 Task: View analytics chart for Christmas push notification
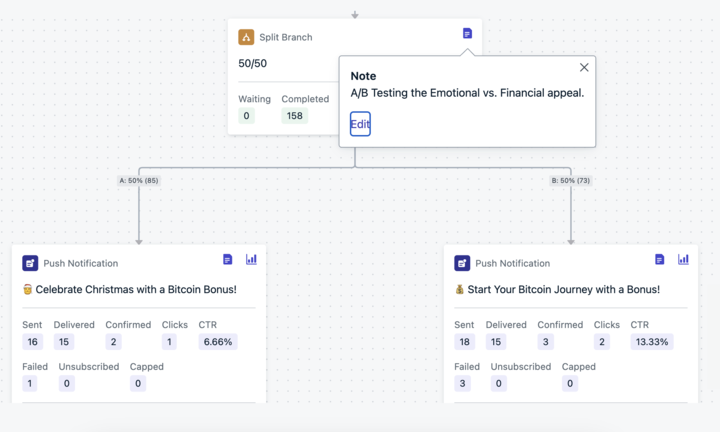pyautogui.click(x=251, y=259)
